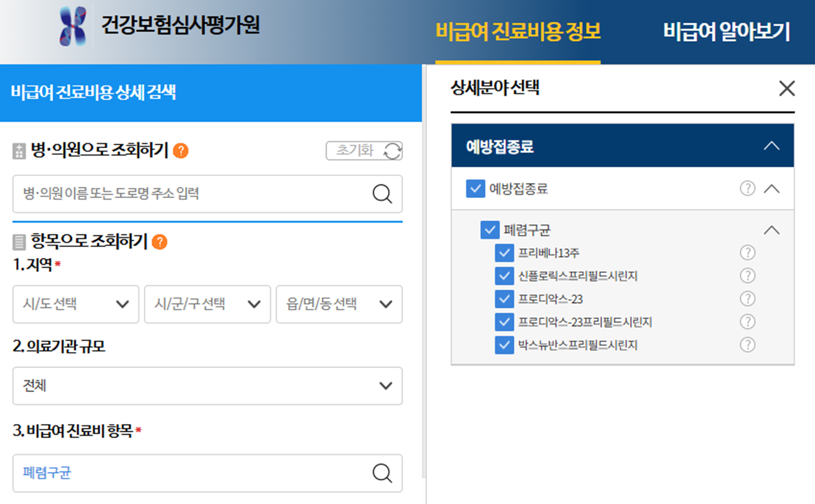Screen dimensions: 815x504
Task: Click the 비급여 진료비용 상세 검색 heading
Action: (93, 93)
